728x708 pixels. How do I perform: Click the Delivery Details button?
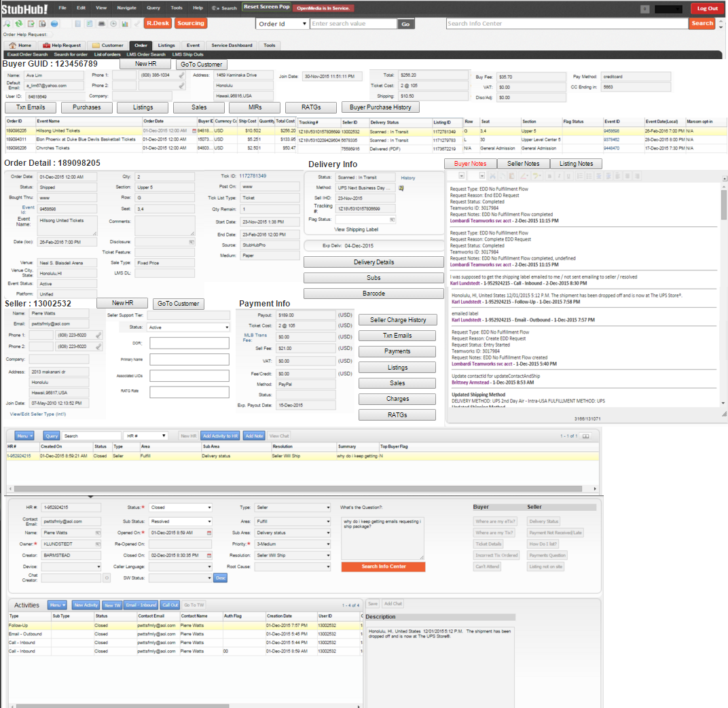pos(374,262)
